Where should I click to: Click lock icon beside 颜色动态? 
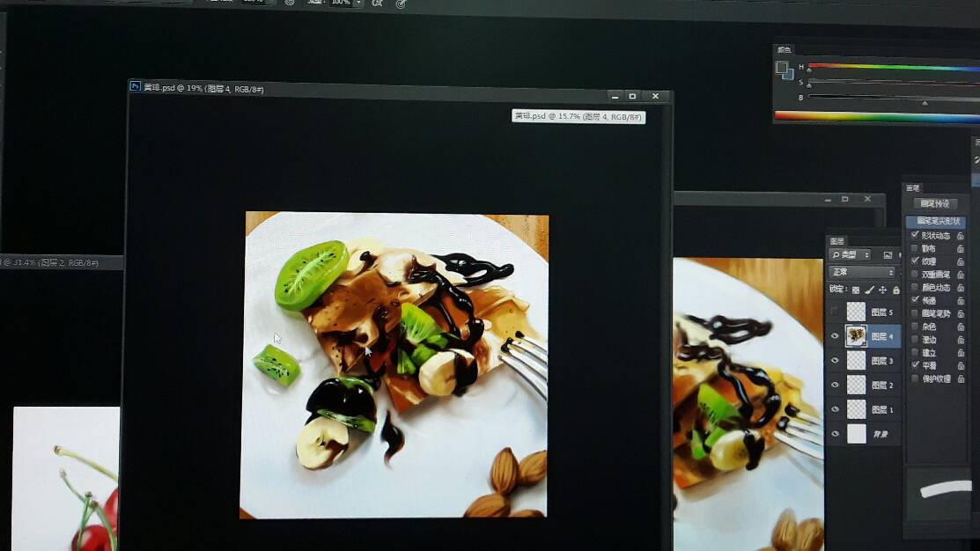coord(960,288)
